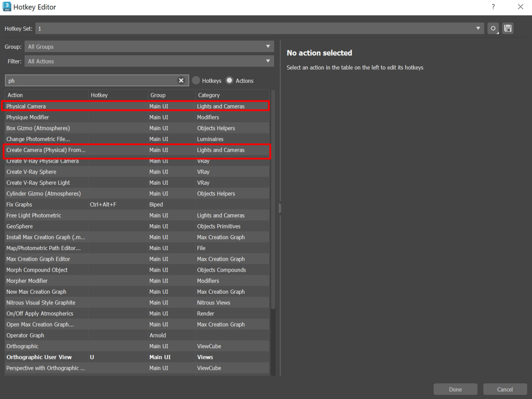The height and width of the screenshot is (399, 532).
Task: Select the Orthographic ViewCube action
Action: pos(137,346)
